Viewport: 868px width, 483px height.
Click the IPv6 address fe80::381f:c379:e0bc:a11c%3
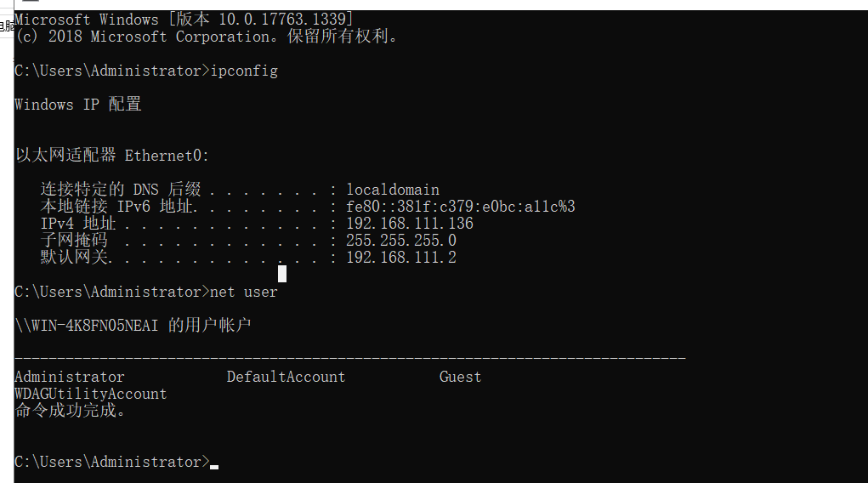point(461,207)
